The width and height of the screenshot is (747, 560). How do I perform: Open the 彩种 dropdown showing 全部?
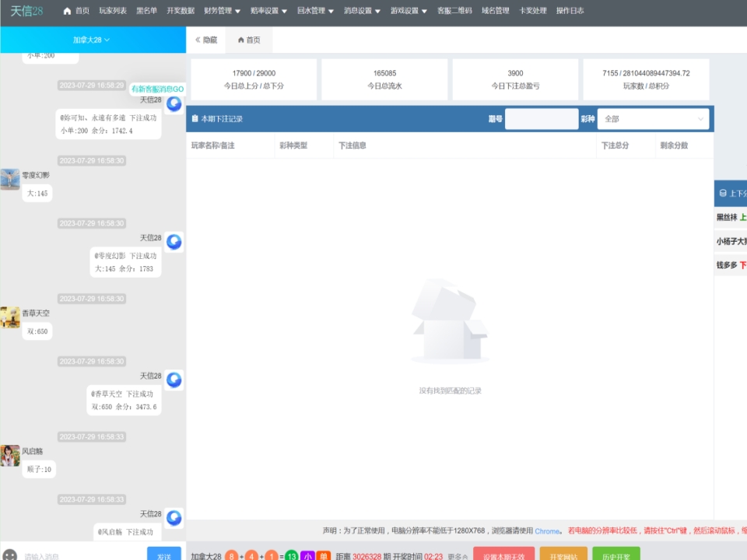coord(653,119)
